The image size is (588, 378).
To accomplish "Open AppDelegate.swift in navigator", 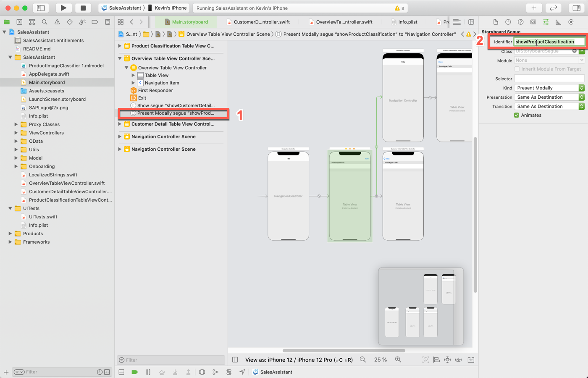I will pyautogui.click(x=49, y=74).
